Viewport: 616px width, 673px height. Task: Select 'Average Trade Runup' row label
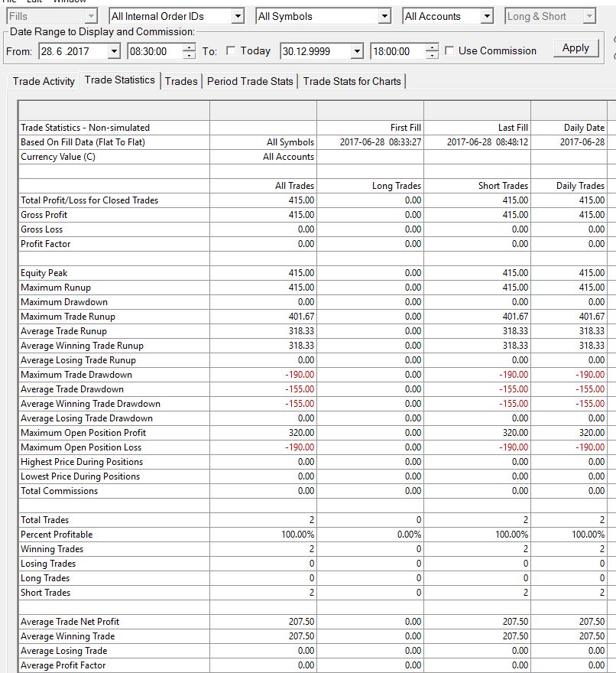[63, 331]
